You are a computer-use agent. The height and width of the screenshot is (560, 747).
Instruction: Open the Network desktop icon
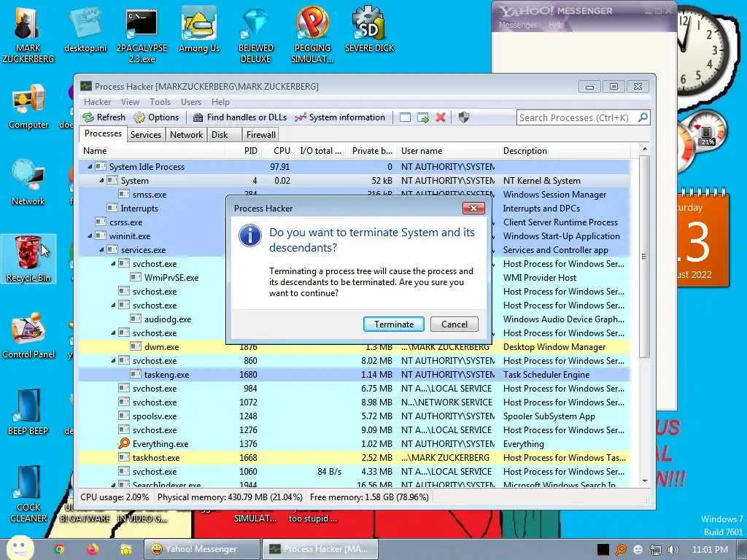[x=28, y=183]
